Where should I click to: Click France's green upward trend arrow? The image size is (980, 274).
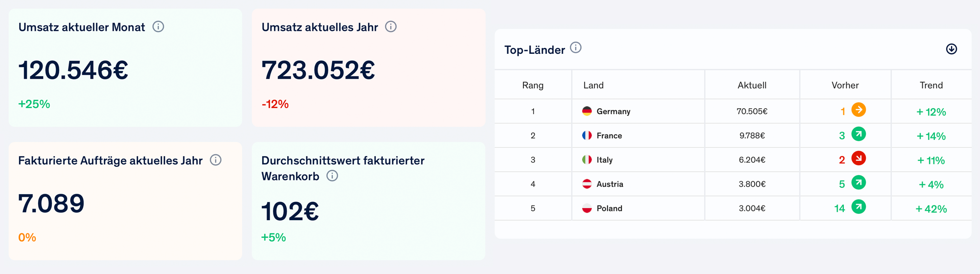point(858,134)
